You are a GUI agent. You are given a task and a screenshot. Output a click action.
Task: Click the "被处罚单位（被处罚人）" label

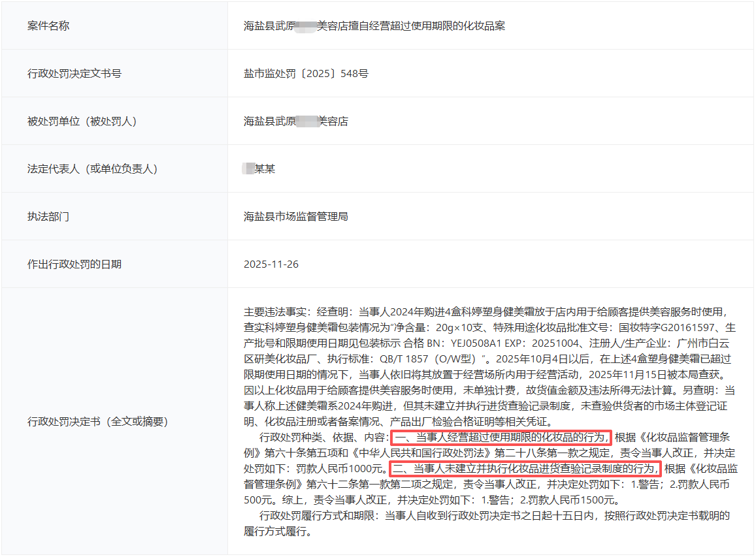82,121
